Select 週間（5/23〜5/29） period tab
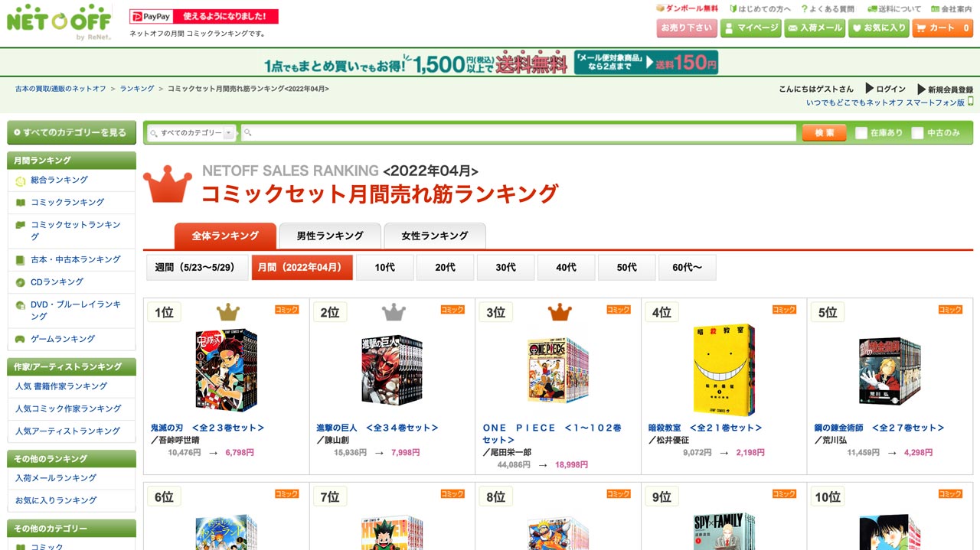980x550 pixels. pyautogui.click(x=198, y=267)
